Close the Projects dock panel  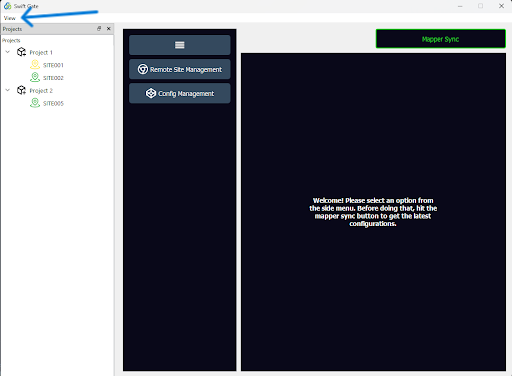pos(108,29)
